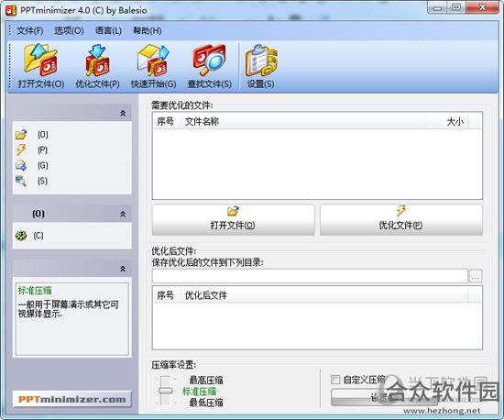504x420 pixels.
Task: Click the sidebar quick start (G) icon
Action: (21, 165)
